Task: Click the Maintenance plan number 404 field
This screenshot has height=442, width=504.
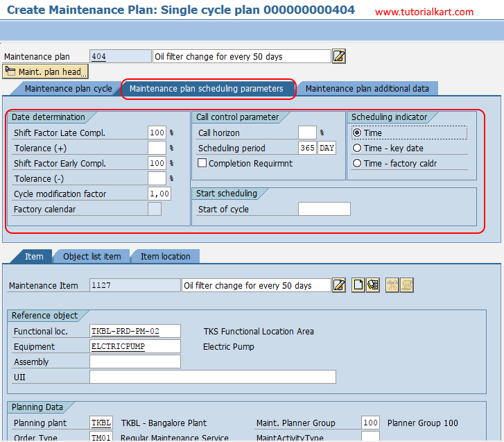Action: (x=120, y=56)
